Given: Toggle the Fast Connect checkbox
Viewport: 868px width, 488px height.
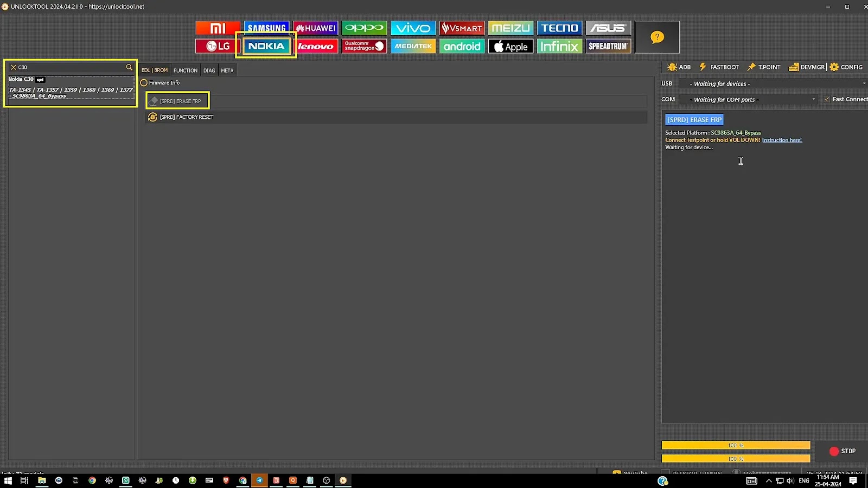Looking at the screenshot, I should 827,99.
